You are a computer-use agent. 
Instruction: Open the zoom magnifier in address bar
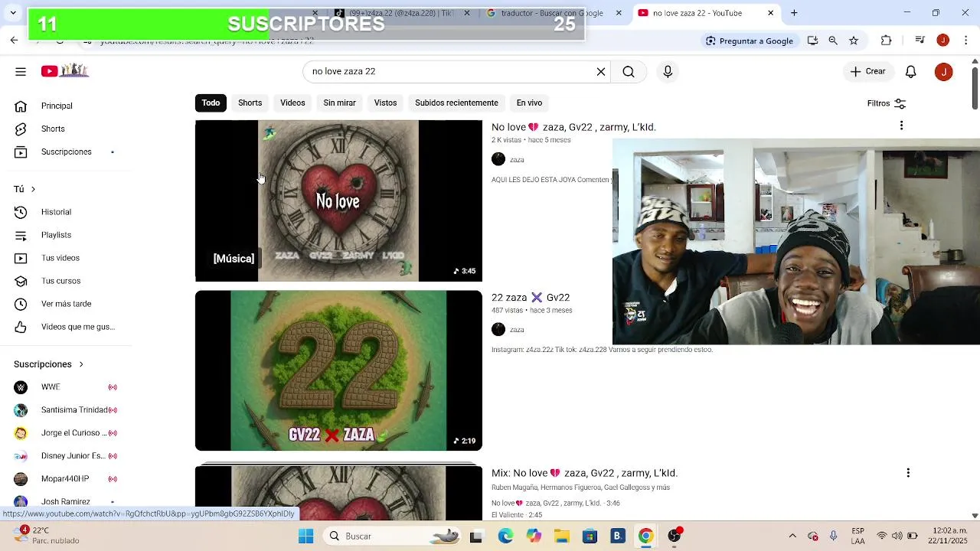tap(833, 41)
